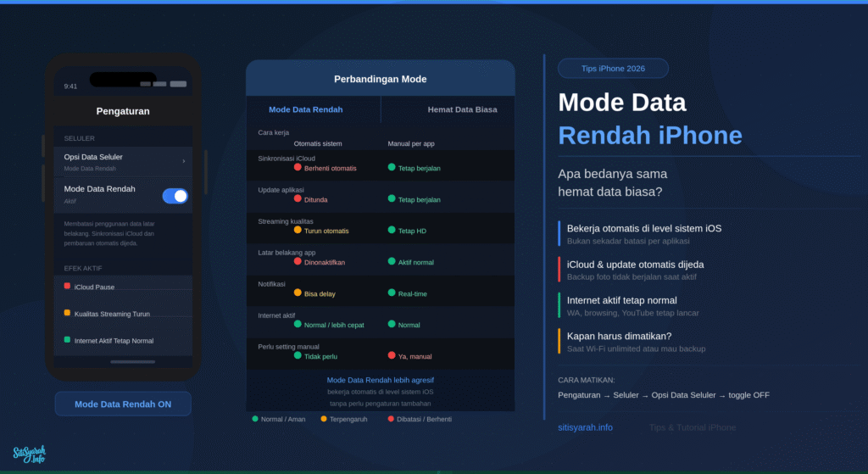Click the Perbandingan Mode table title

coord(381,79)
